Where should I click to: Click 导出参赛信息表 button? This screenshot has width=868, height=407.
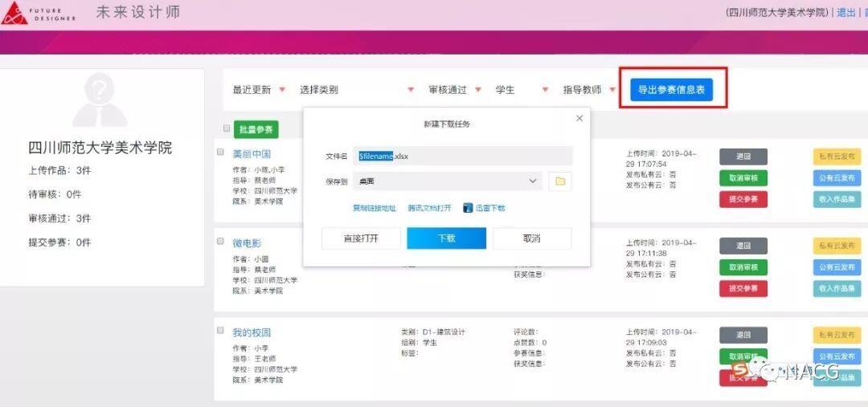click(x=671, y=90)
